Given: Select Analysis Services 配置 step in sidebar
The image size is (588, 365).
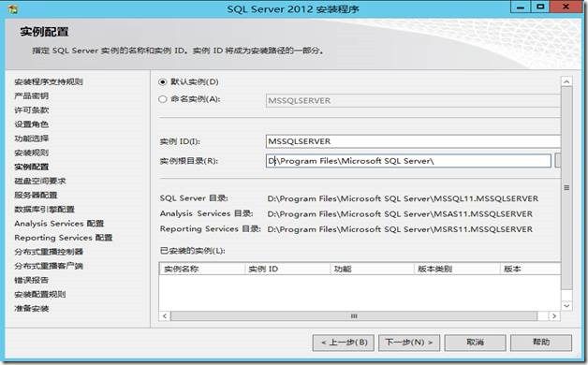Looking at the screenshot, I should click(x=59, y=224).
